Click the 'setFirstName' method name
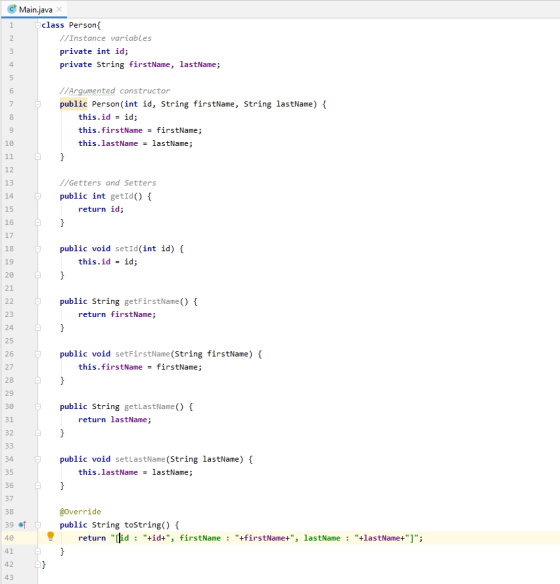560x584 pixels. click(x=143, y=354)
